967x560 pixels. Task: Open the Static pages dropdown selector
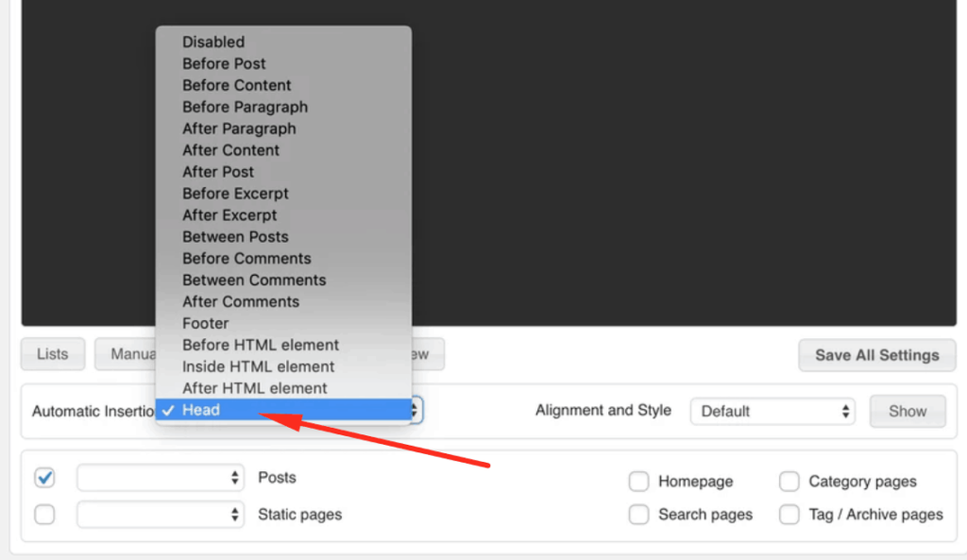[x=161, y=515]
